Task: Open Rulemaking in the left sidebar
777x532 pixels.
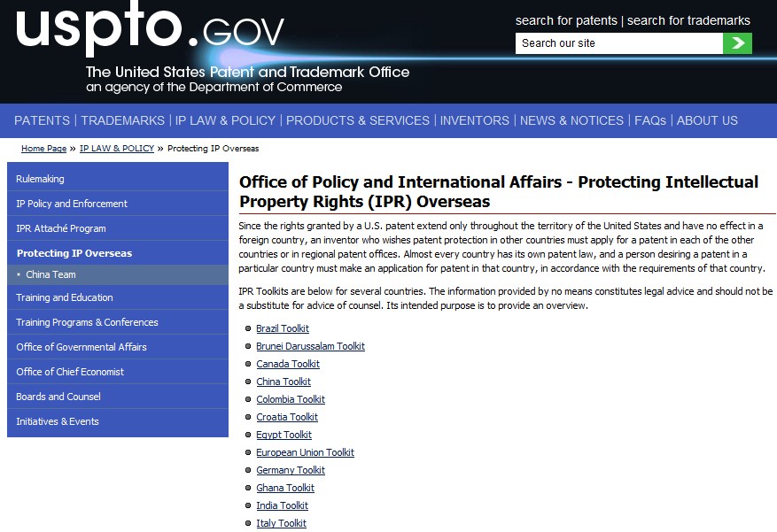Action: click(x=40, y=179)
